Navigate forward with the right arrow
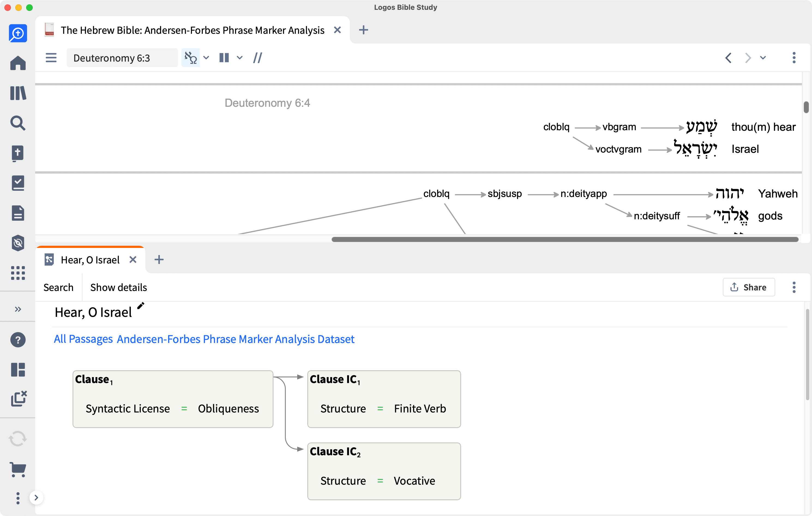 point(748,58)
